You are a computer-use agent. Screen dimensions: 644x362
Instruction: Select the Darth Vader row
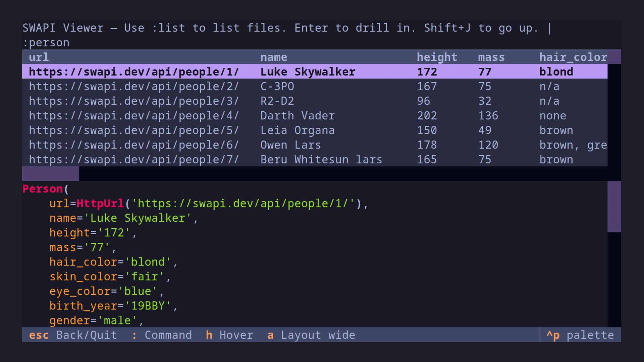click(315, 116)
